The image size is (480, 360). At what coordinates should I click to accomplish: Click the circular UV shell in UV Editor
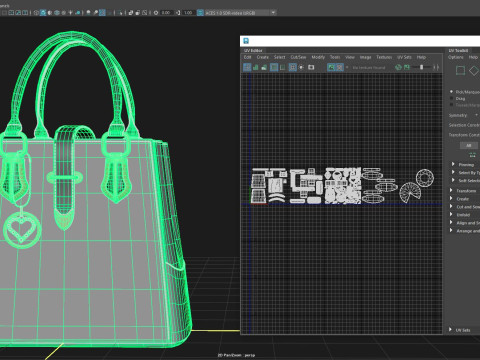click(425, 178)
